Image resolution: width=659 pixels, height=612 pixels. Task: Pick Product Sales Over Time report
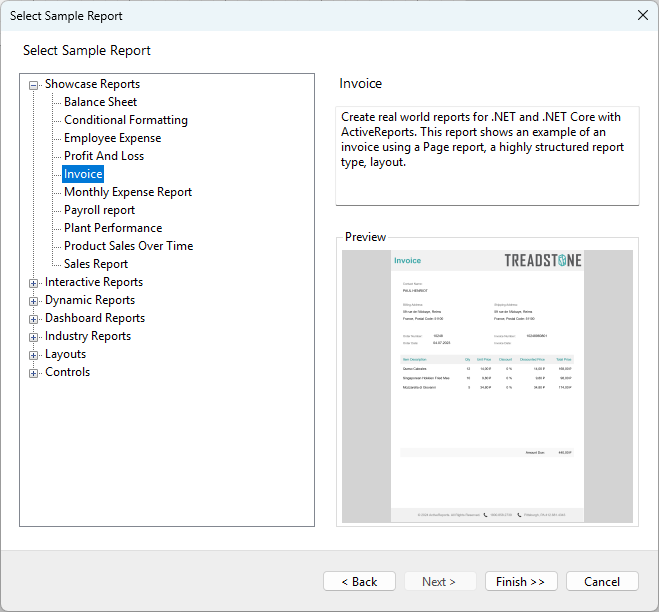[x=129, y=246]
